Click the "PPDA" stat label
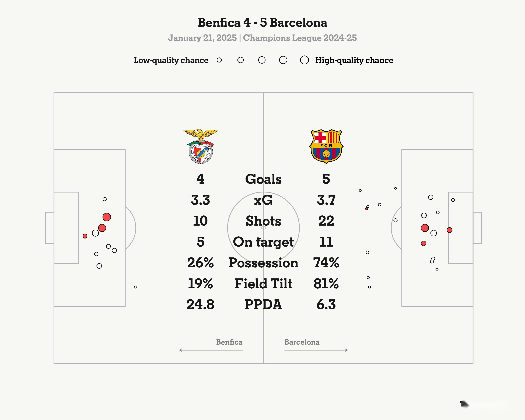525x420 pixels. 263,305
